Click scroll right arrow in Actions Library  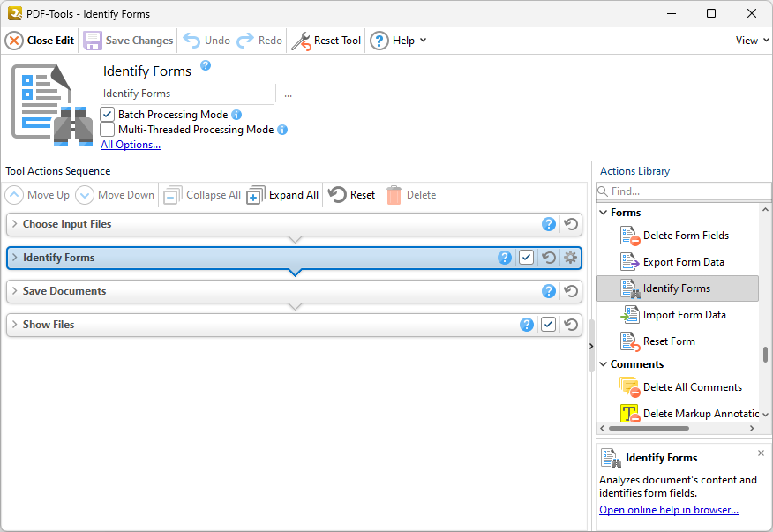[752, 429]
